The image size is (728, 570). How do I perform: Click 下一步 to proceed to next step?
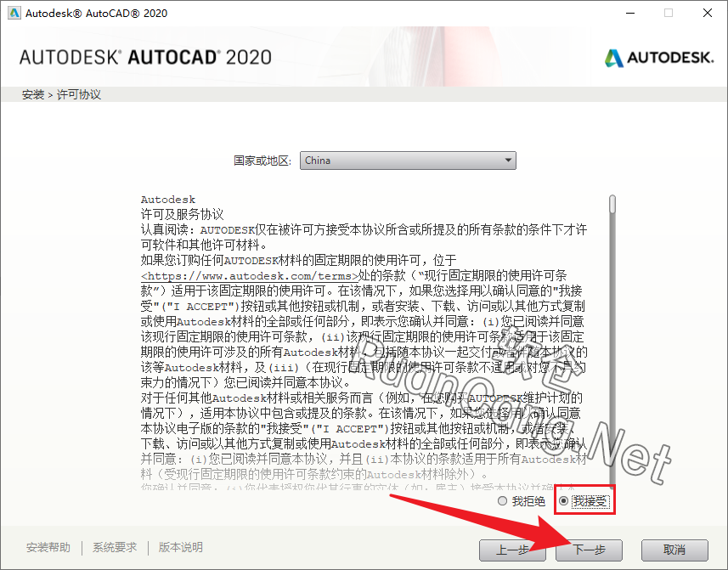590,550
